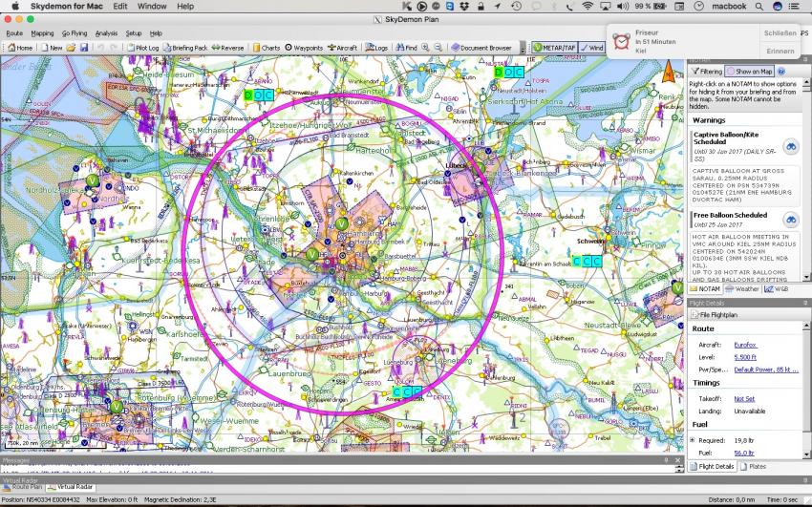Click the undo arrow in toolbar

pos(101,48)
